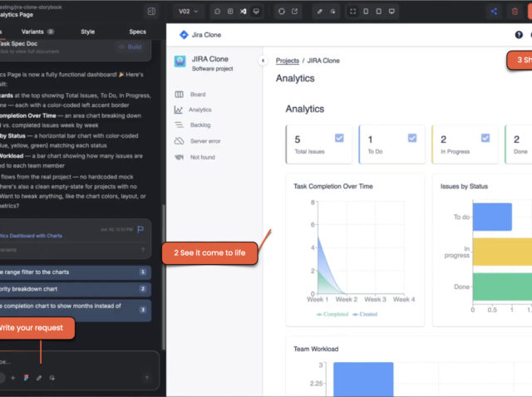
Task: Expand the variants row arrow in card
Action: point(143,250)
